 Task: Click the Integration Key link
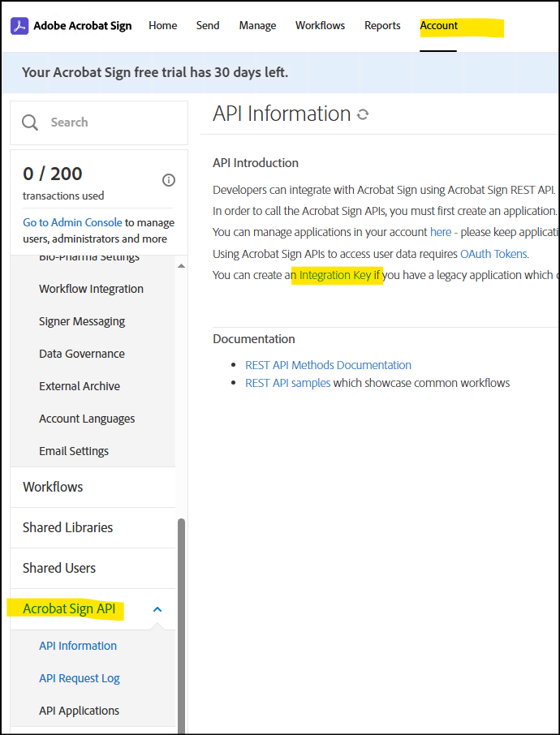tap(335, 275)
